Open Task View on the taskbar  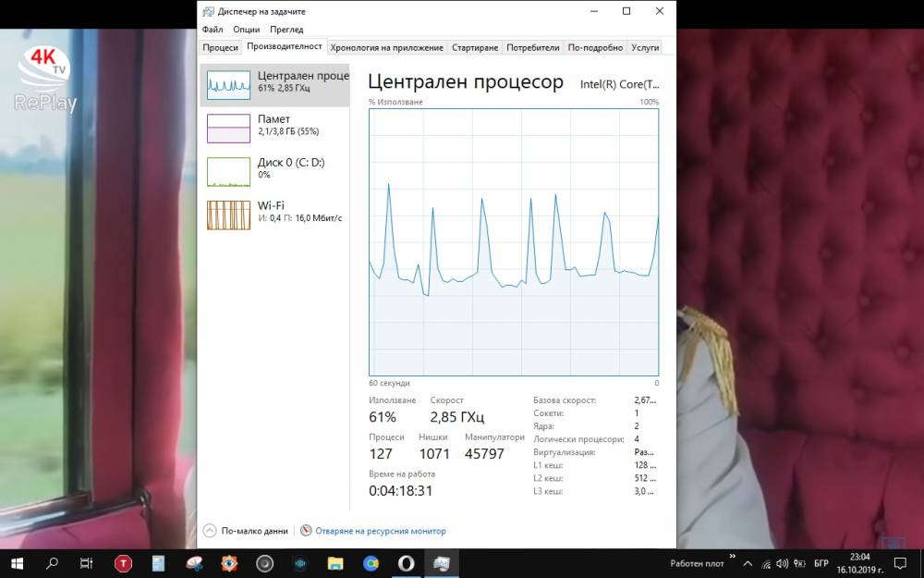click(87, 564)
